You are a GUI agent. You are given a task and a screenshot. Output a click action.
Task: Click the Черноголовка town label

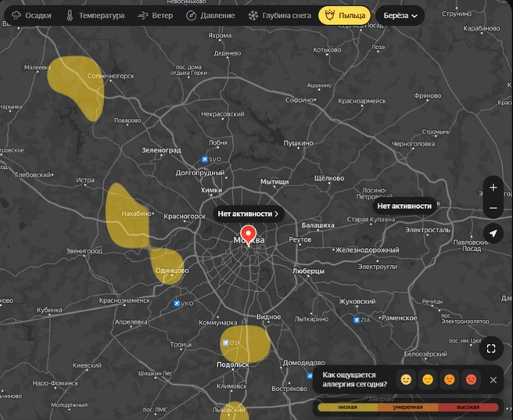coord(413,144)
